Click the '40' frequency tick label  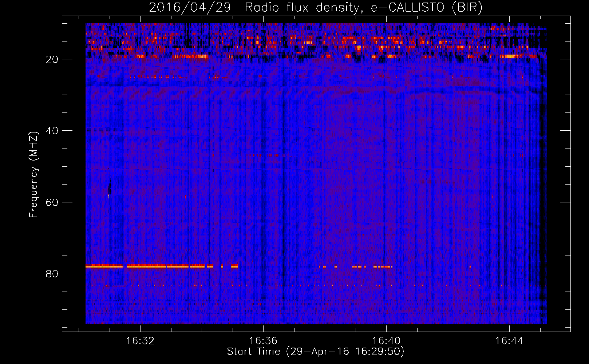(x=52, y=131)
